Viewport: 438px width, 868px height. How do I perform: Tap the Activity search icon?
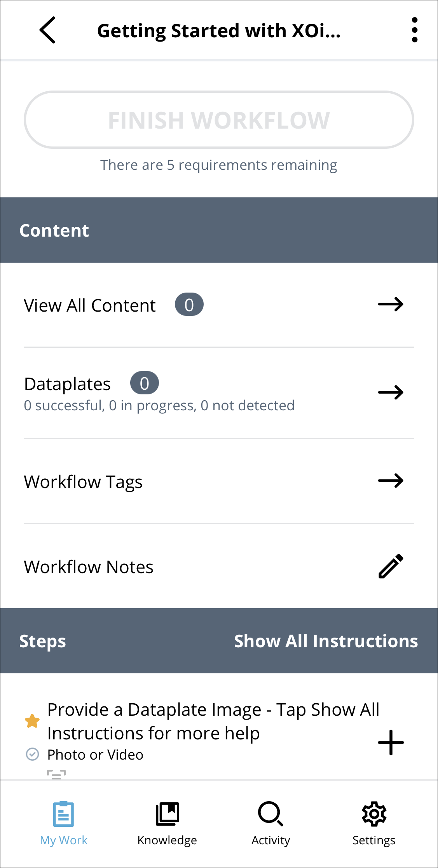coord(270,814)
